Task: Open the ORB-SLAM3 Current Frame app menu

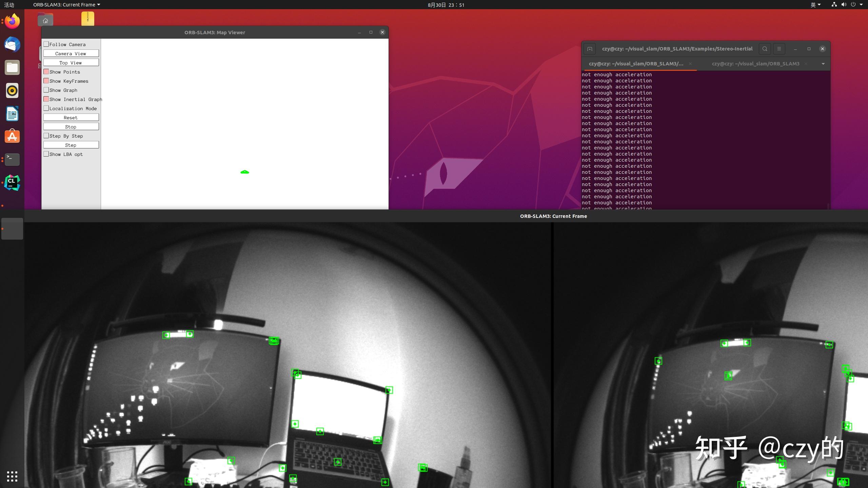Action: click(x=66, y=5)
